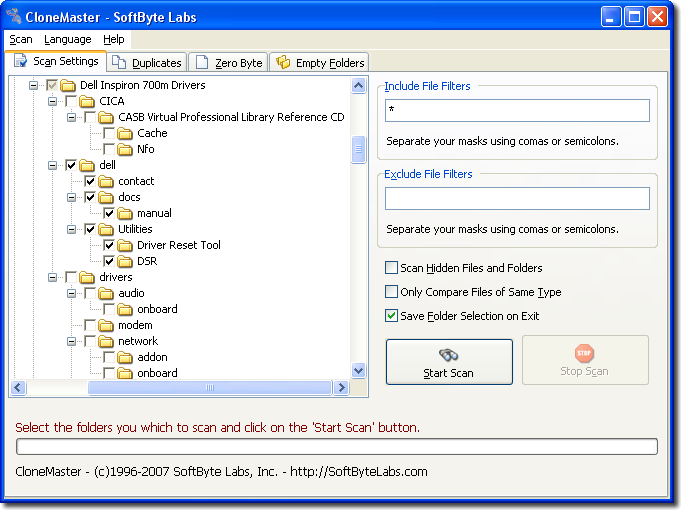This screenshot has height=510, width=681.
Task: Click the Exclude File Filters input field
Action: tap(517, 199)
